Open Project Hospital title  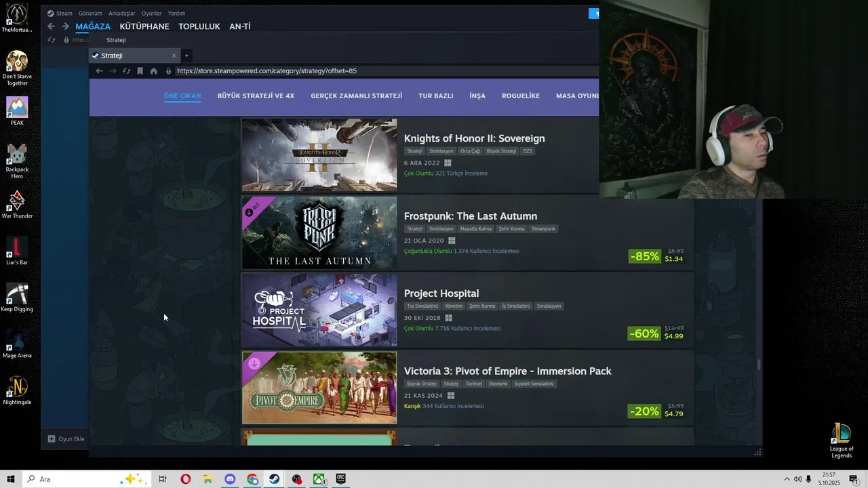pyautogui.click(x=441, y=293)
